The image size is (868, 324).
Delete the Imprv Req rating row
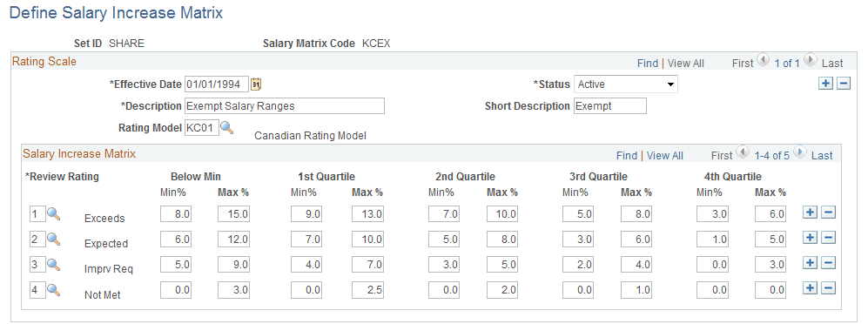[x=828, y=263]
